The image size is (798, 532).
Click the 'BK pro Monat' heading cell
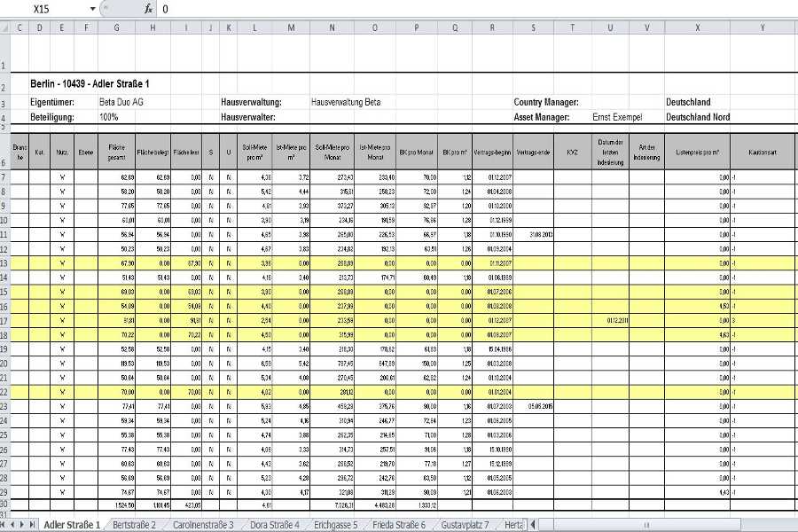[417, 152]
